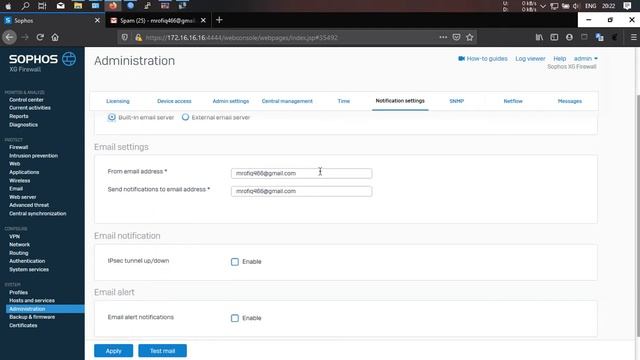Screen dimensions: 640x360
Task: Switch to the Time tab
Action: pos(344,101)
